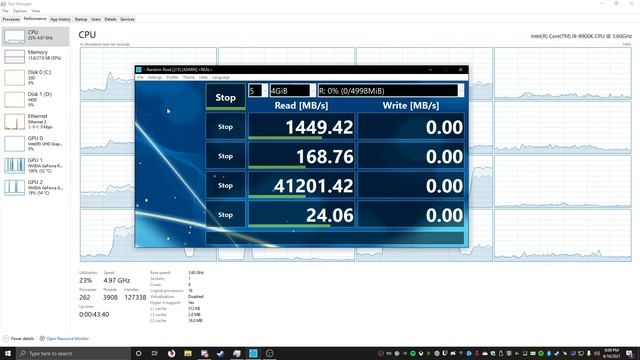Viewport: 640px width, 360px height.
Task: Click the taskbar clock and date
Action: click(x=611, y=353)
